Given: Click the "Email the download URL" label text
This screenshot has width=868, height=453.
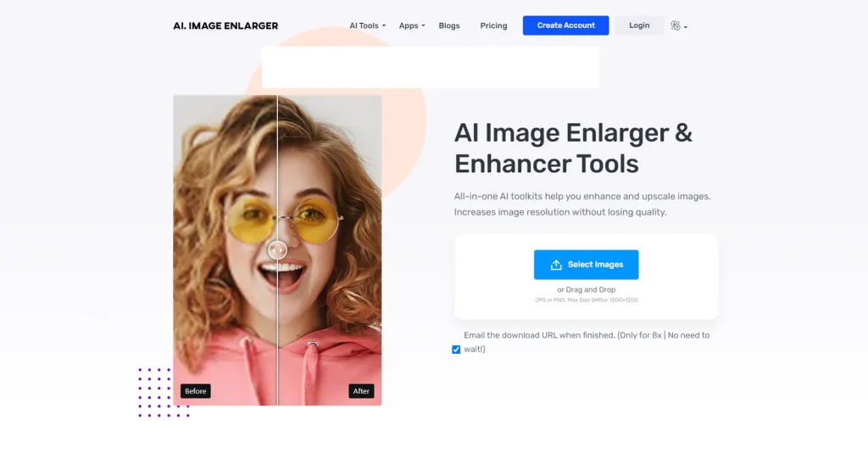Looking at the screenshot, I should pos(586,335).
